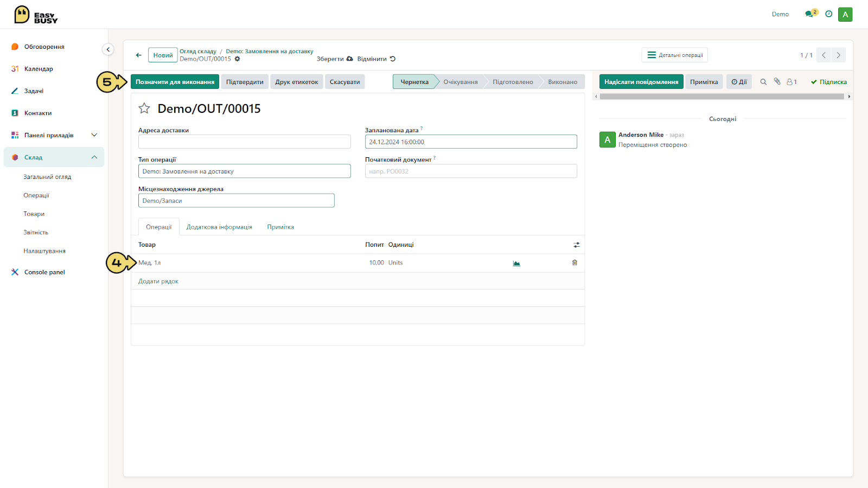
Task: Click Позначити для виконання button
Action: 175,82
